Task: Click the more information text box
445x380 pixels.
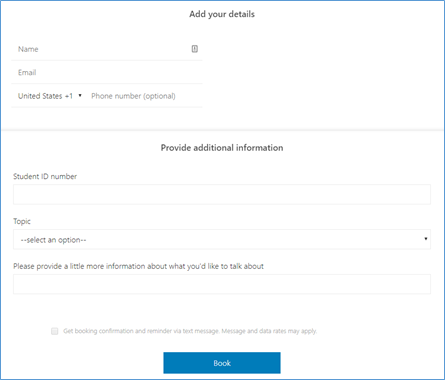Action: click(x=222, y=284)
